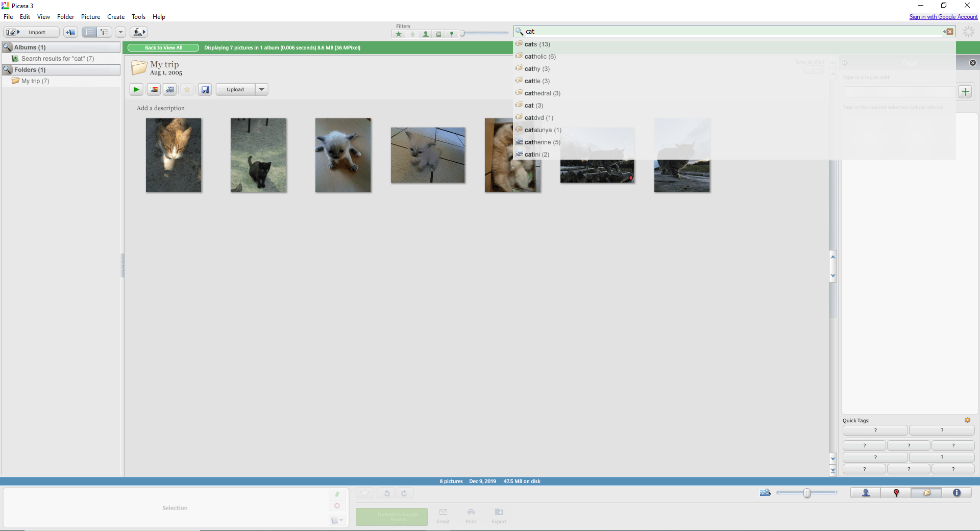Switch to tree folder view
Image resolution: width=980 pixels, height=531 pixels.
point(105,32)
